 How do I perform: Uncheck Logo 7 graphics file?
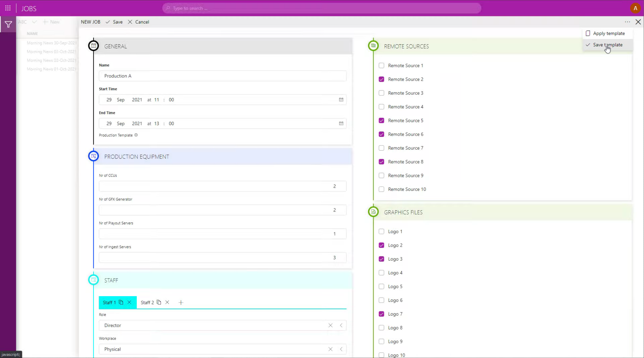coord(381,314)
